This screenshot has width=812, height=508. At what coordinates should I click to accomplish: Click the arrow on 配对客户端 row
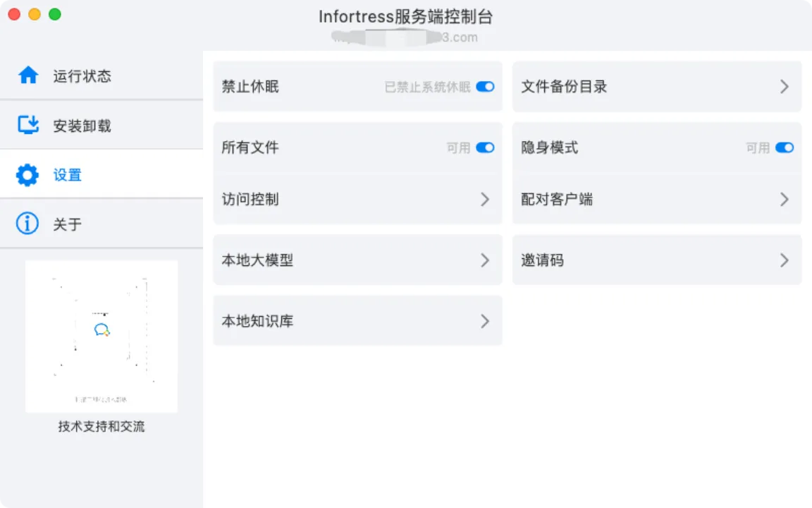785,199
